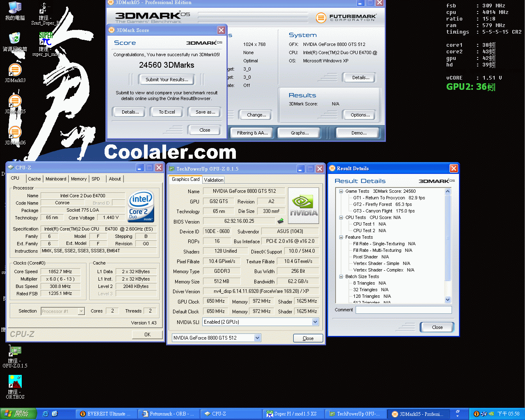Open the Processor #1 selection dropdown
The height and width of the screenshot is (420, 525).
point(81,311)
